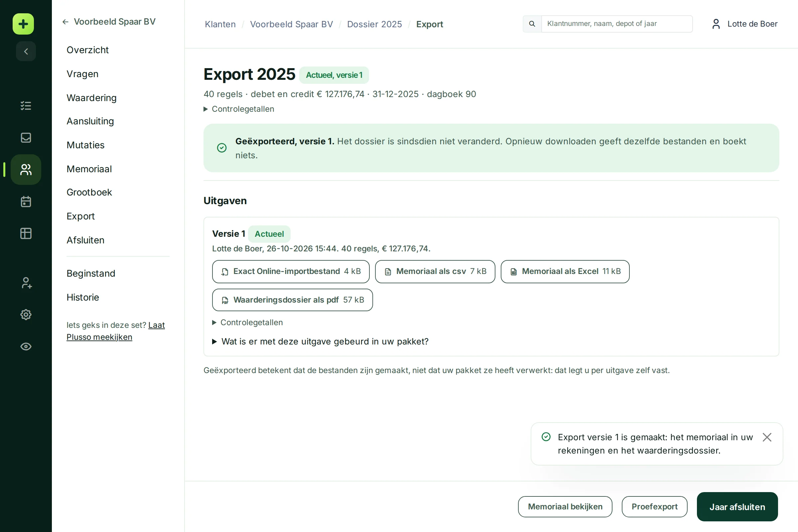Click the 'Actueel, versie 1' badge

click(334, 75)
